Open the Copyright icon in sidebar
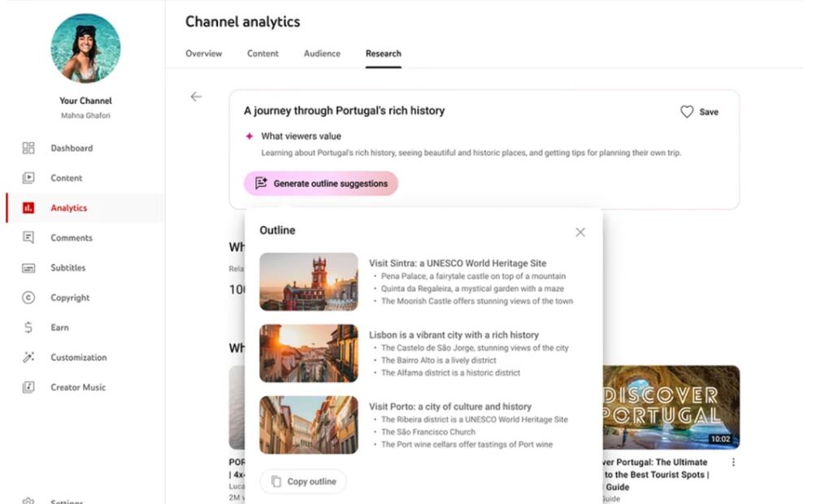This screenshot has height=504, width=817. pyautogui.click(x=28, y=298)
